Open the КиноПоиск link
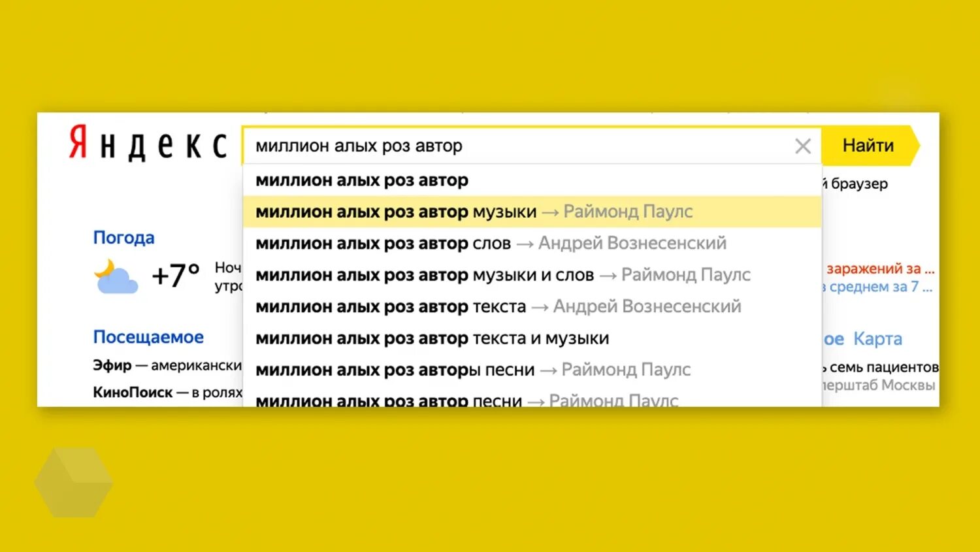The height and width of the screenshot is (552, 980). pyautogui.click(x=133, y=393)
